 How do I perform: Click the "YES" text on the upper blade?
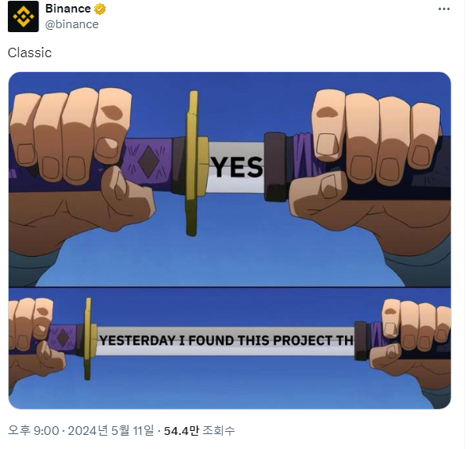pyautogui.click(x=237, y=167)
